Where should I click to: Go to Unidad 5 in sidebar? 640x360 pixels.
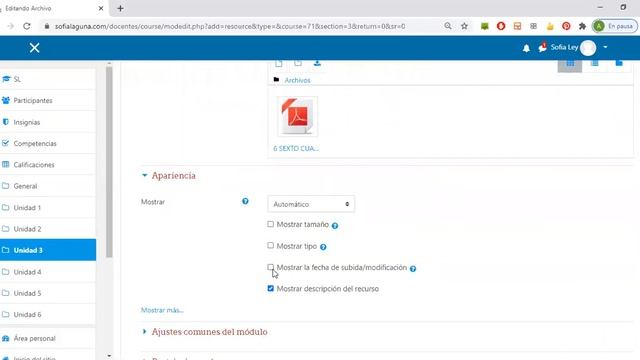coord(48,293)
